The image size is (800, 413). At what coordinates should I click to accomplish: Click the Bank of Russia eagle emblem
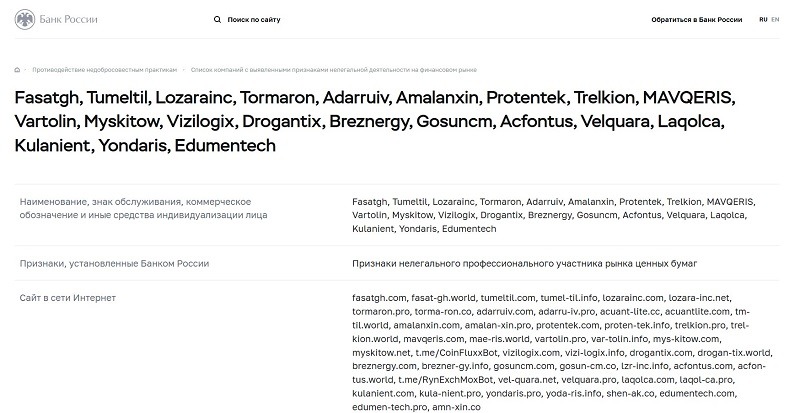tap(24, 20)
